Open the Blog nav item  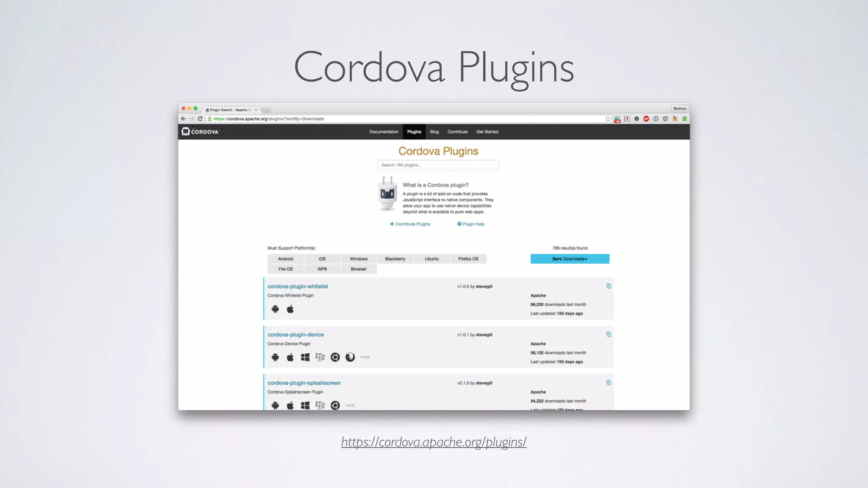(434, 132)
